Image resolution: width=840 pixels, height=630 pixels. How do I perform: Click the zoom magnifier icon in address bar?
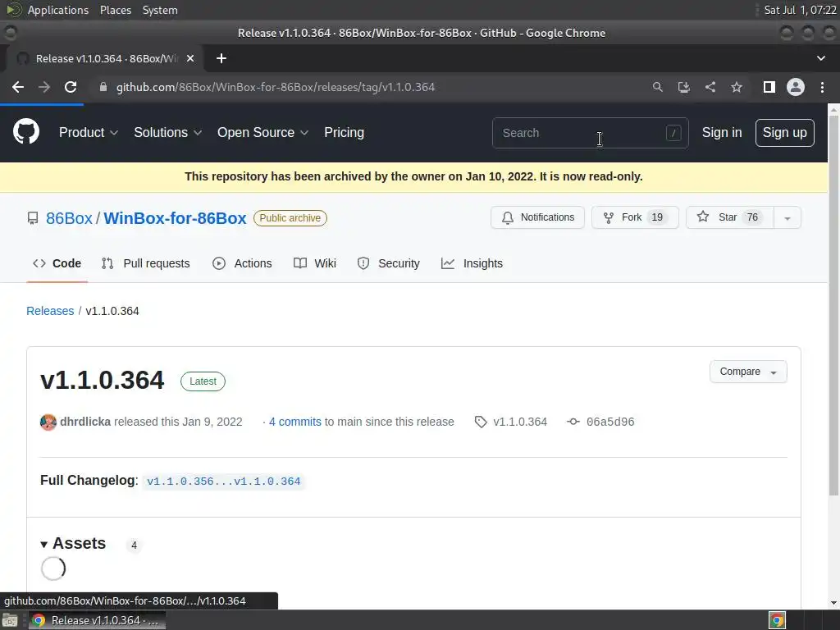(657, 87)
